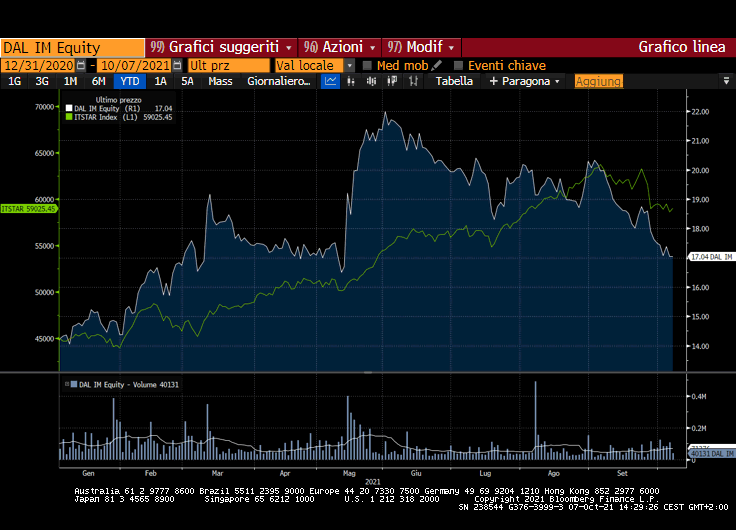
Task: Click the pencil edit icon beside Med mob
Action: click(x=437, y=65)
